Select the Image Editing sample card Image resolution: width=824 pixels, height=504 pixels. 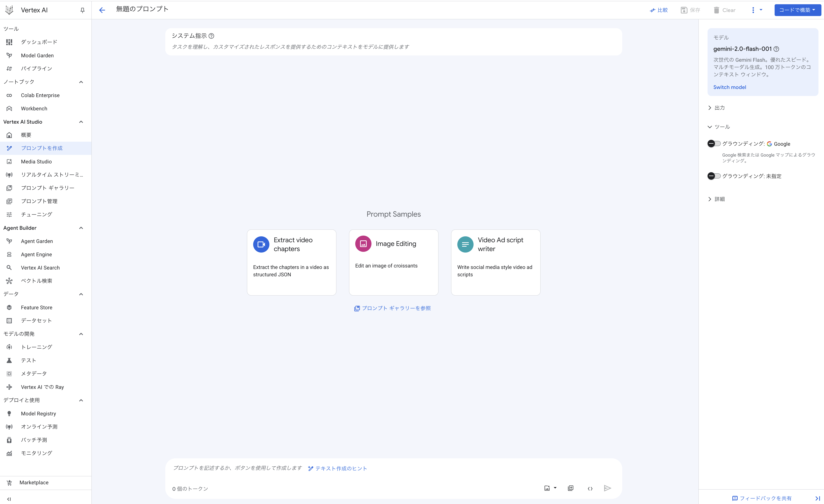point(393,262)
